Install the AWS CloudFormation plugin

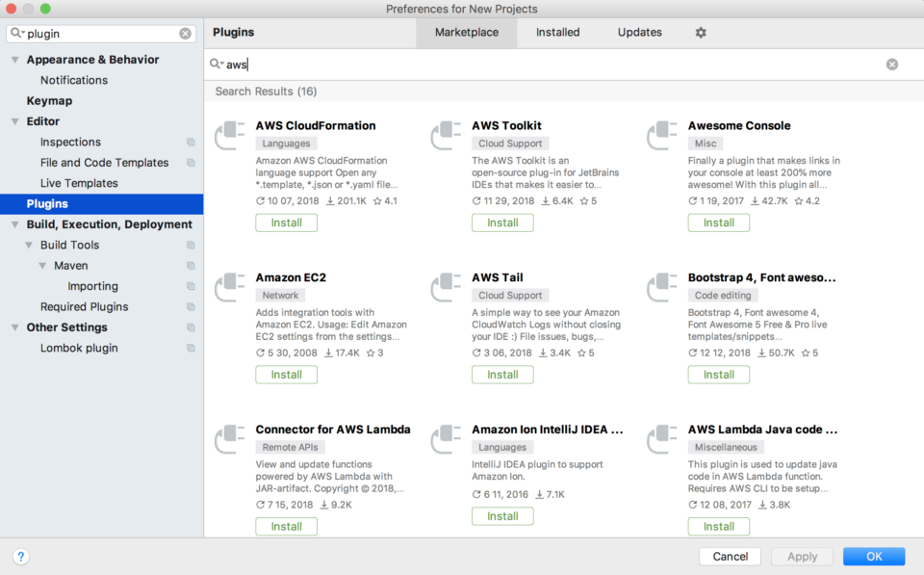coord(287,222)
